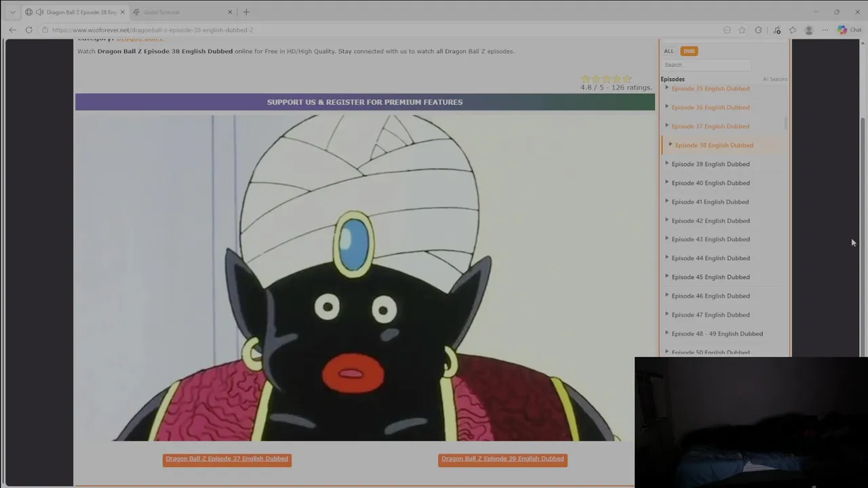Open Episode 48 - 49 English Dubbed link
The height and width of the screenshot is (488, 868).
click(x=717, y=334)
